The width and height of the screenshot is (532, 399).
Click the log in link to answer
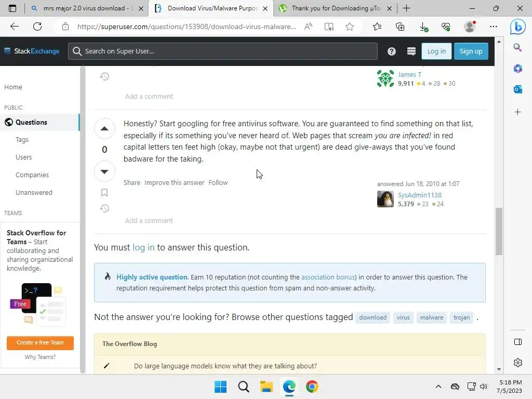[x=143, y=247]
